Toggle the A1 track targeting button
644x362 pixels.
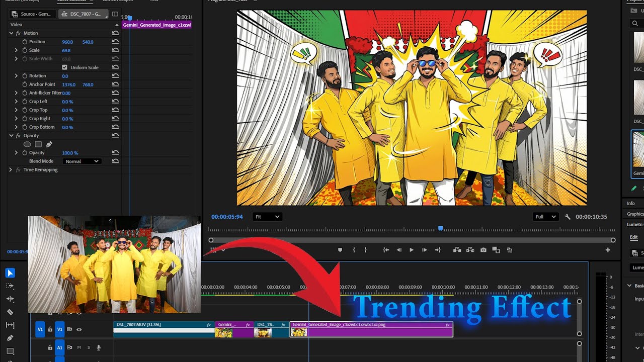click(59, 347)
